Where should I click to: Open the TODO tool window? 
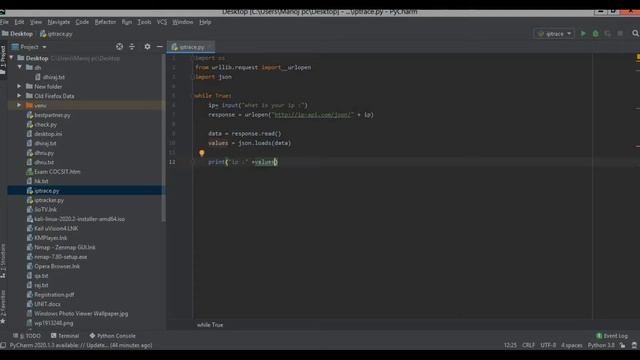coord(27,336)
